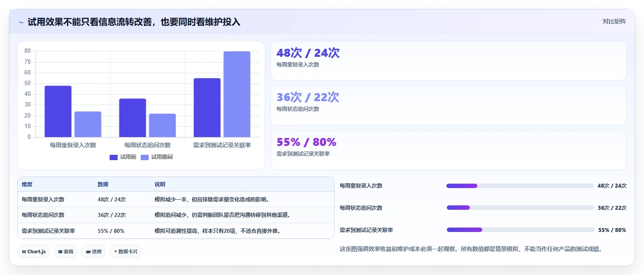Click the 试用前 bar for 每周状态追问次数
Screen dimensions: 644x275
coord(133,118)
